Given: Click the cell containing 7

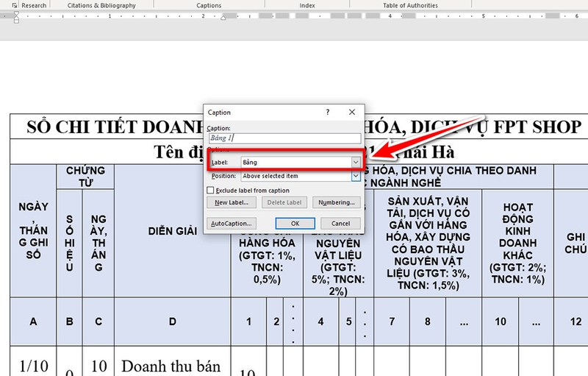Looking at the screenshot, I should point(392,322).
